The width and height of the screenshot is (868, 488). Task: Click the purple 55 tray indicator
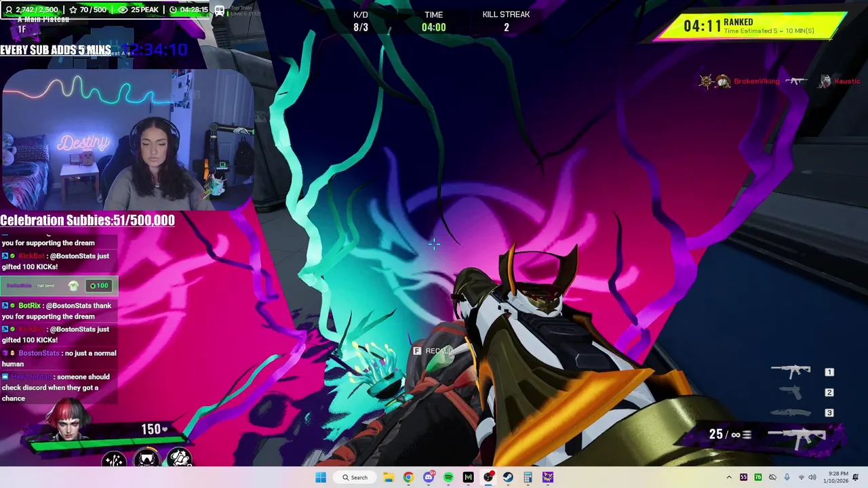click(744, 477)
